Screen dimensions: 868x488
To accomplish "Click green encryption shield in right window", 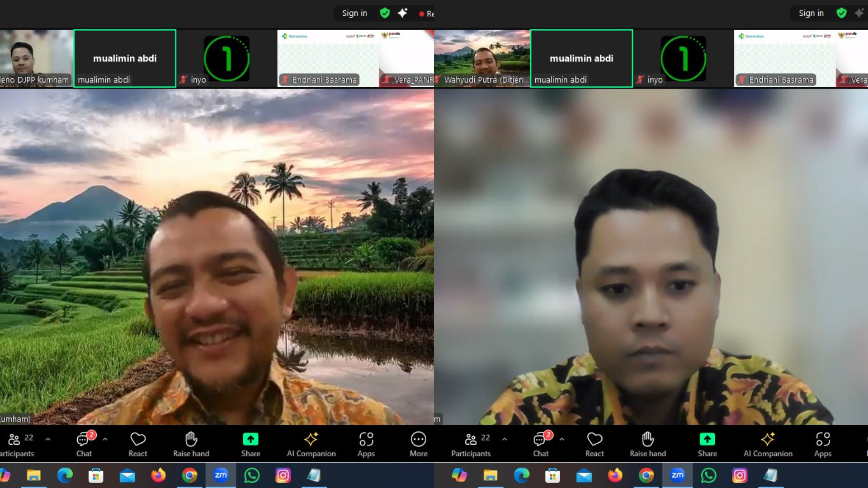I will click(841, 13).
